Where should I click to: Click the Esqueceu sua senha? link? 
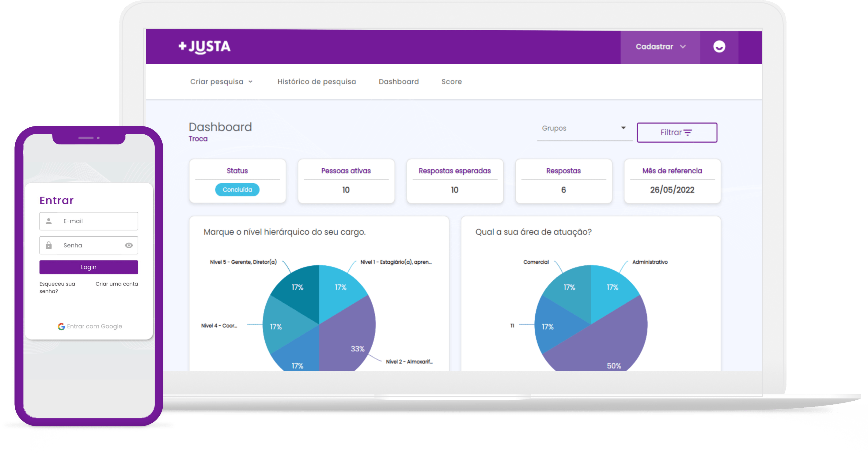click(x=57, y=288)
